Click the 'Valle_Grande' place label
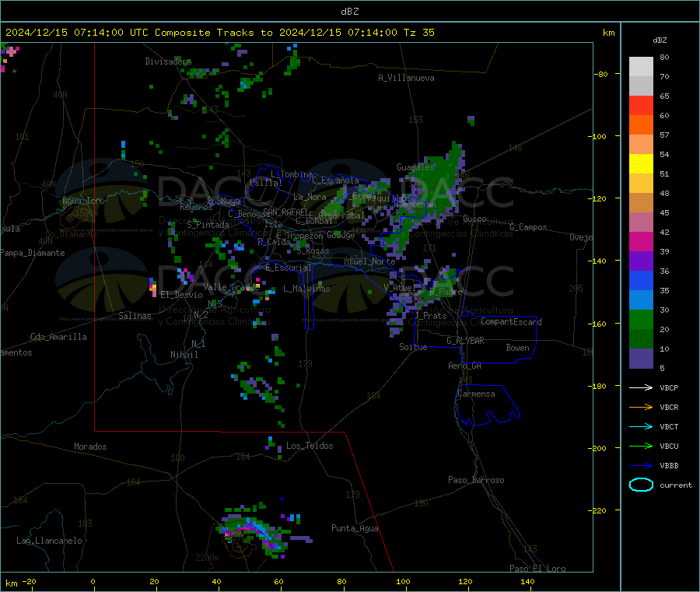The height and width of the screenshot is (592, 700). pos(231,287)
